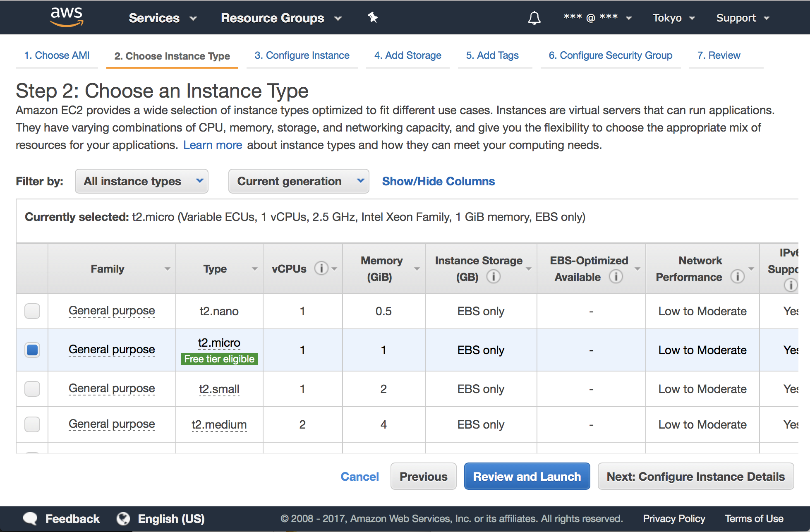Click the Cancel link

[x=359, y=477]
